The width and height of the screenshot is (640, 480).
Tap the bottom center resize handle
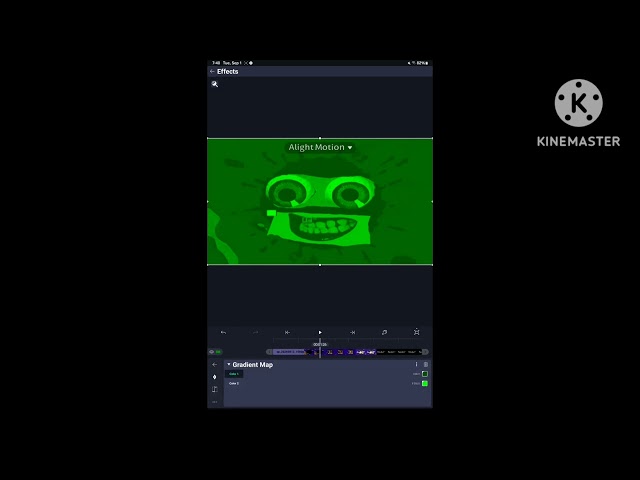tap(320, 265)
